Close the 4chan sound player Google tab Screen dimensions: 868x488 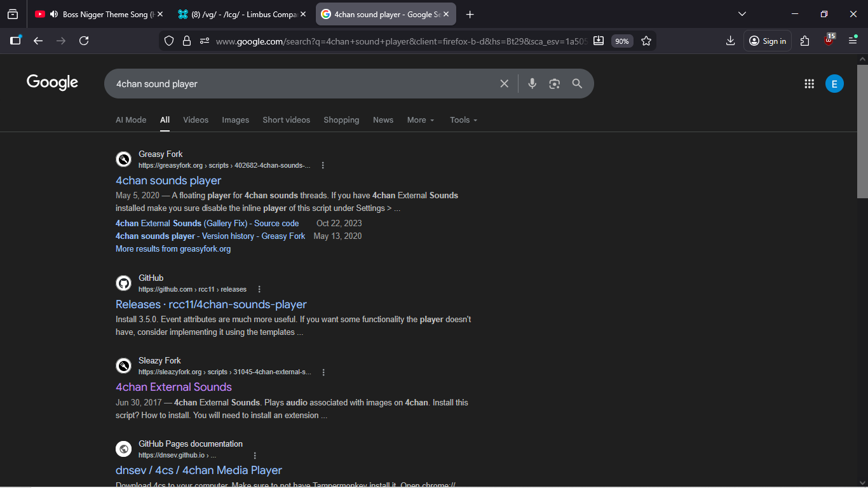pyautogui.click(x=445, y=14)
